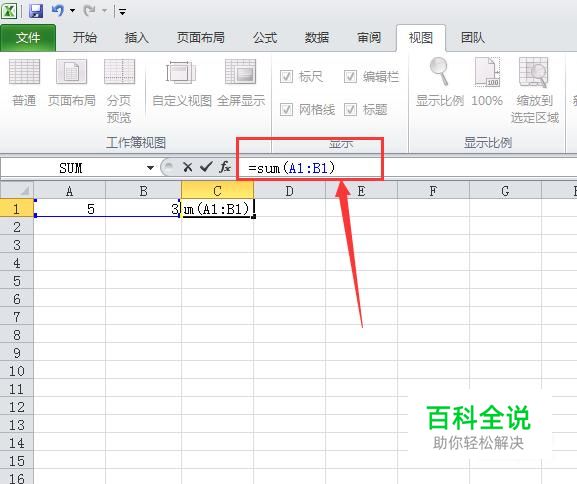Select column C header
Screen dimensions: 577x484
tap(217, 191)
